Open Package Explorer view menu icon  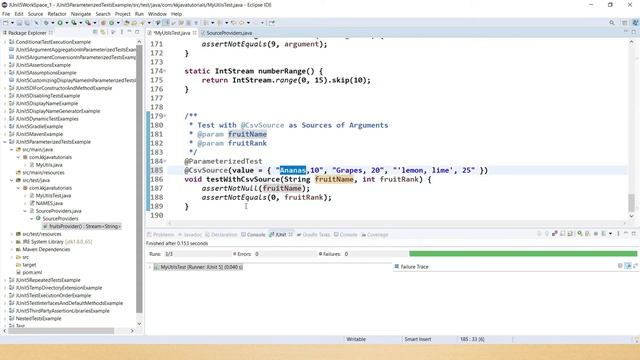tap(122, 32)
